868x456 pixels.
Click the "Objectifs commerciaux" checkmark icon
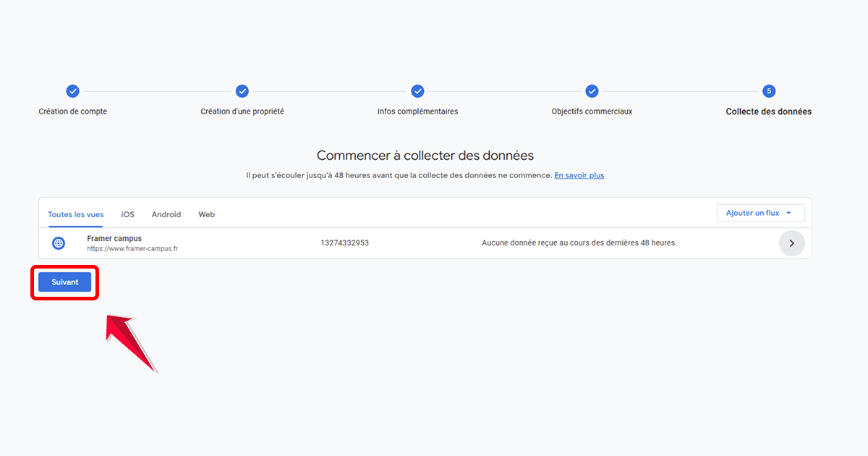click(x=592, y=91)
